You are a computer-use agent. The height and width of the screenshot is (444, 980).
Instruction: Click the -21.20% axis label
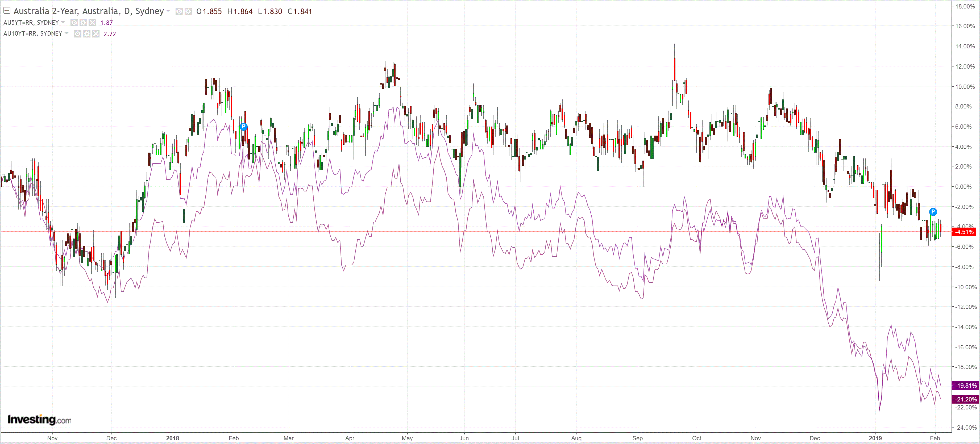[965, 399]
